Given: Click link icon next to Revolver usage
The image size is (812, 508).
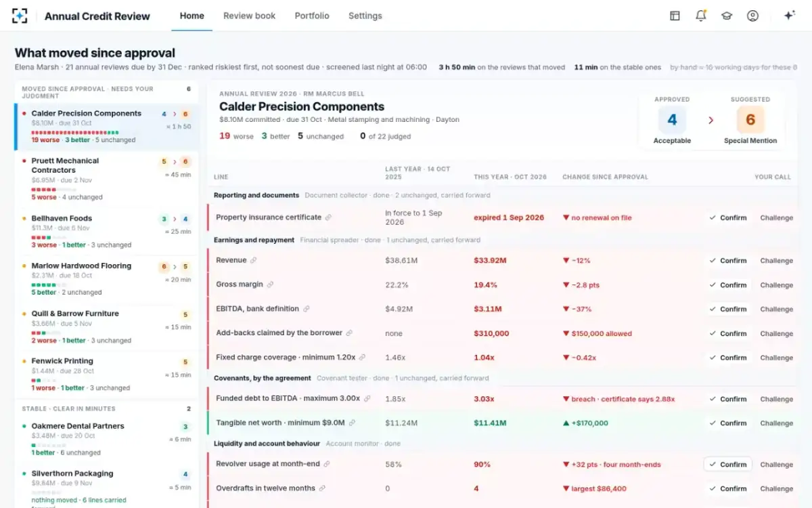Looking at the screenshot, I should click(327, 464).
